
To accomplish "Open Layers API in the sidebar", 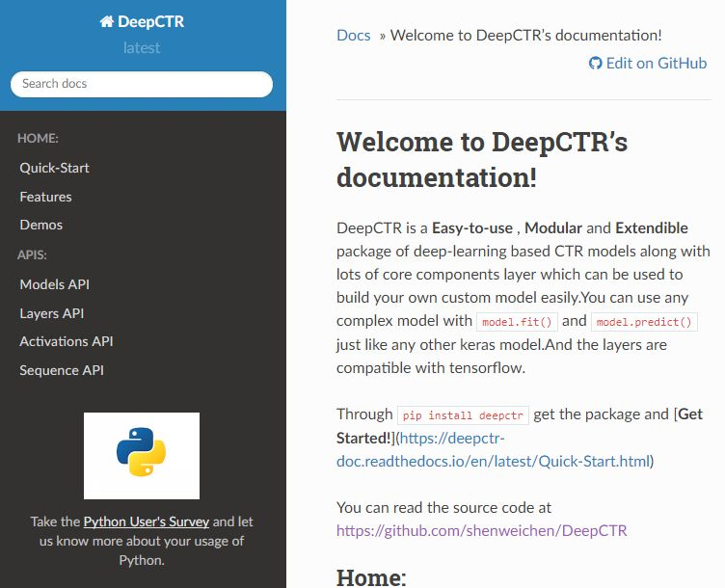I will tap(52, 313).
